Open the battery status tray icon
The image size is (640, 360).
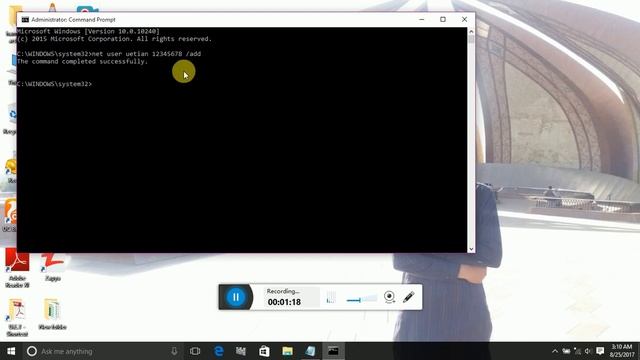(566, 351)
